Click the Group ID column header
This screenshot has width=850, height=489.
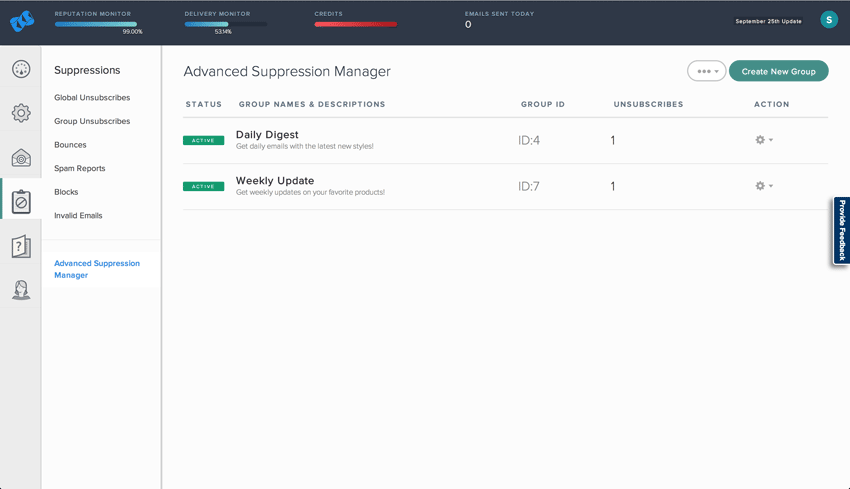click(x=543, y=104)
